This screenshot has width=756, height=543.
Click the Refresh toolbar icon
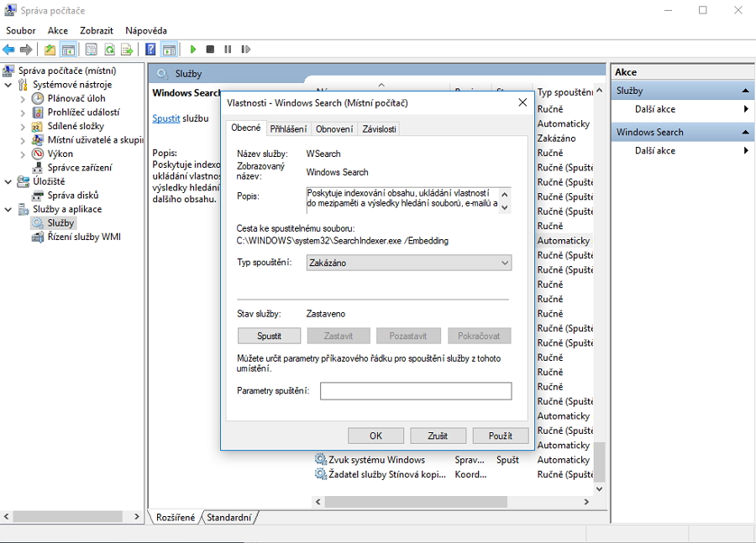click(109, 50)
